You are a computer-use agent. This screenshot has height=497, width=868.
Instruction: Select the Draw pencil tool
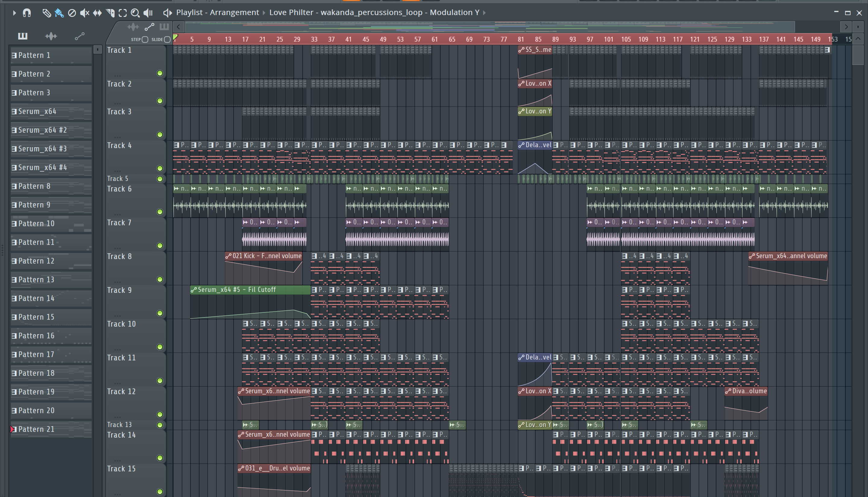(x=46, y=13)
